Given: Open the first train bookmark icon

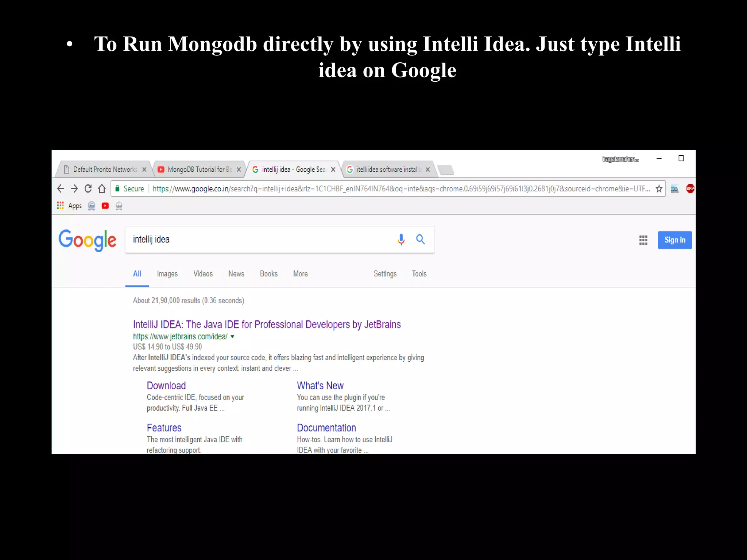Looking at the screenshot, I should [x=92, y=206].
